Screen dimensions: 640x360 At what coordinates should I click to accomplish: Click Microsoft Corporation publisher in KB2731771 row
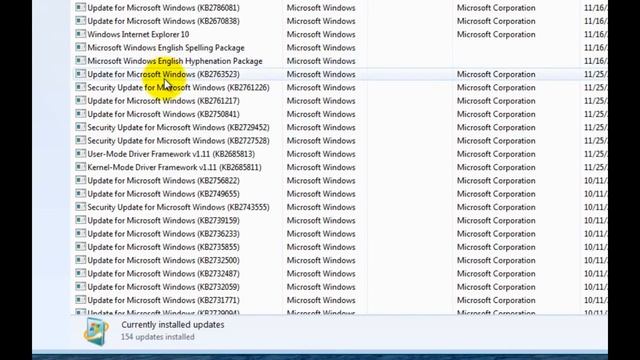click(496, 300)
